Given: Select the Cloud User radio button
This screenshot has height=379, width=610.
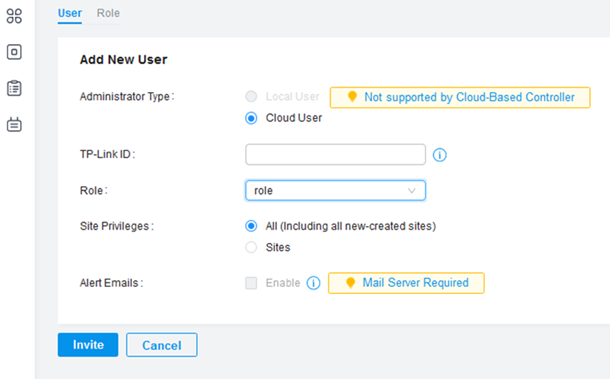Looking at the screenshot, I should point(251,118).
